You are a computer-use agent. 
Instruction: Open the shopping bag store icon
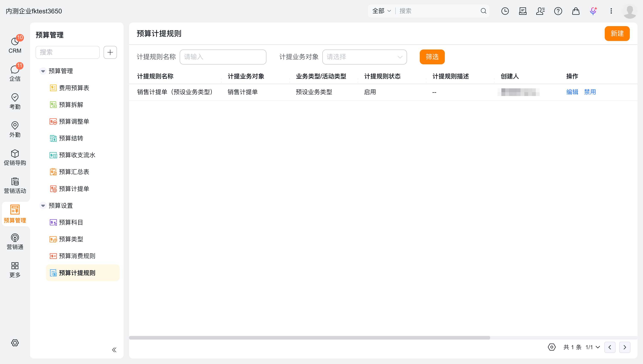[576, 11]
